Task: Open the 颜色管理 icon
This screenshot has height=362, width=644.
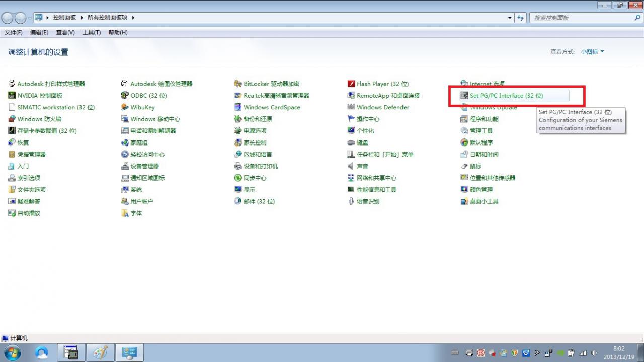Action: click(464, 190)
